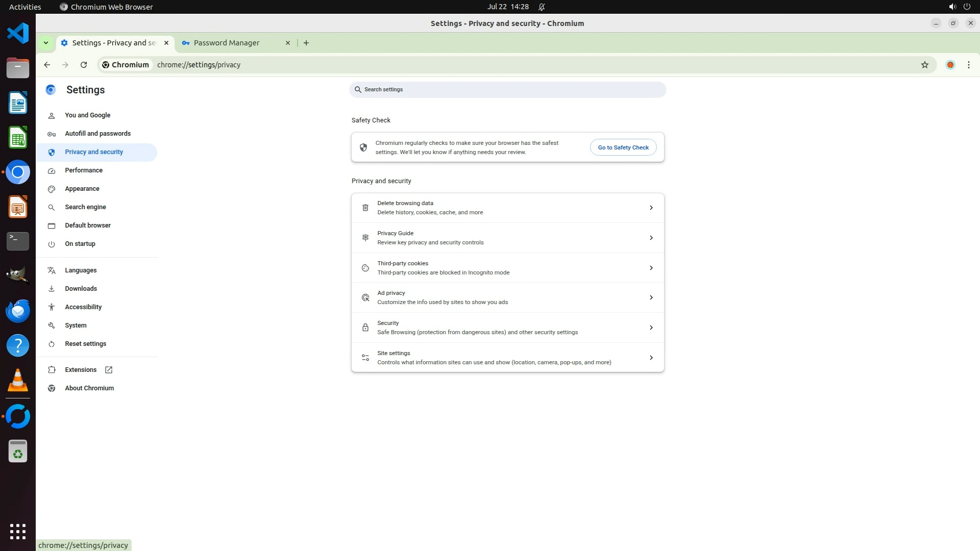Click Go to Safety Check button

tap(623, 147)
